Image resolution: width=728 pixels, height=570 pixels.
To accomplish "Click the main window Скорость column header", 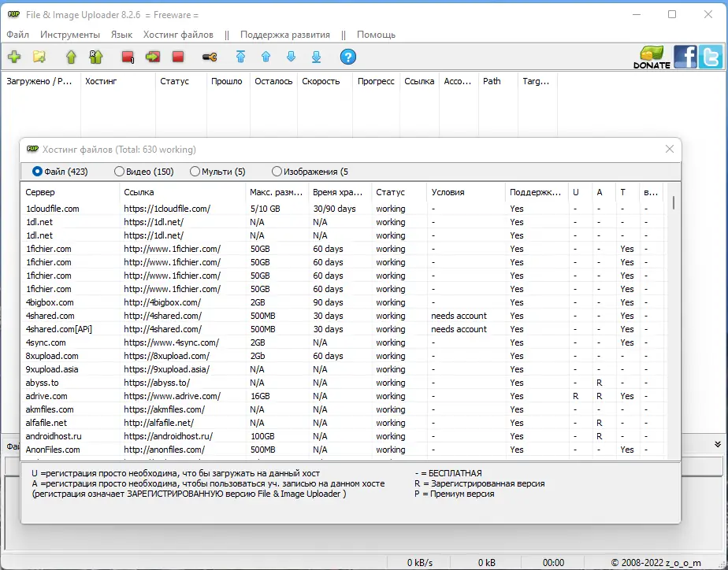I will [x=325, y=81].
